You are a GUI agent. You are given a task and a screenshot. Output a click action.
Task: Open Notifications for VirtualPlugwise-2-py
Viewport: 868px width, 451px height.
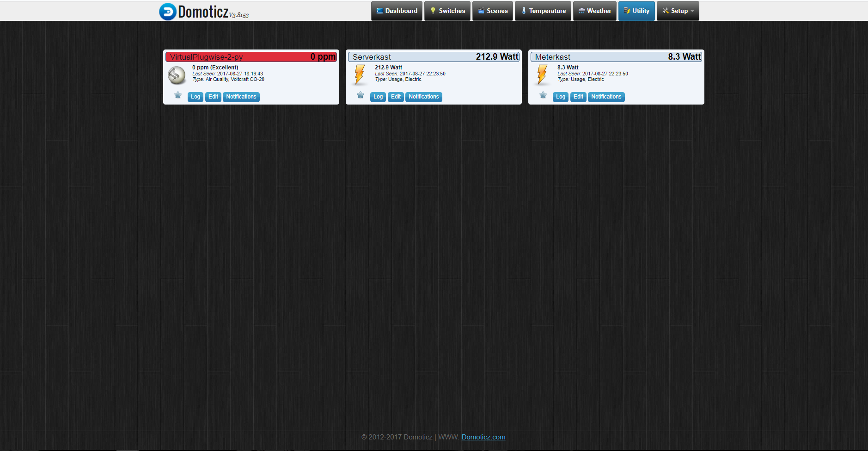pyautogui.click(x=241, y=97)
